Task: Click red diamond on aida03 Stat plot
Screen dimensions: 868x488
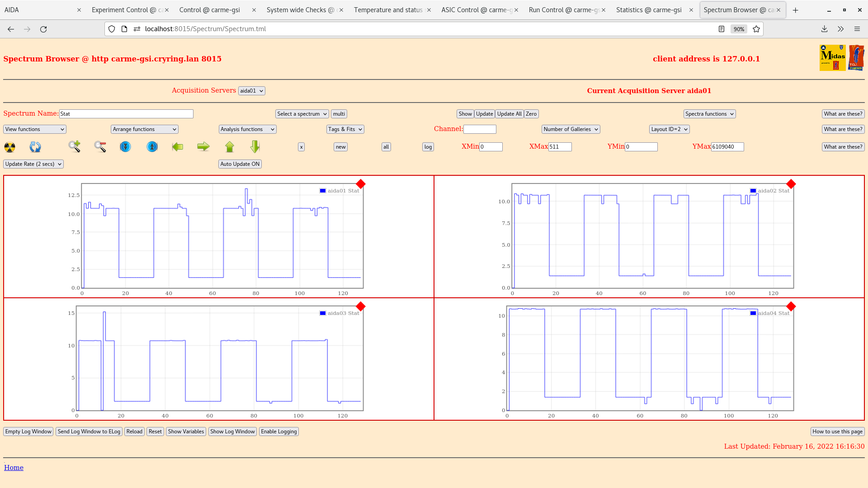Action: coord(360,306)
